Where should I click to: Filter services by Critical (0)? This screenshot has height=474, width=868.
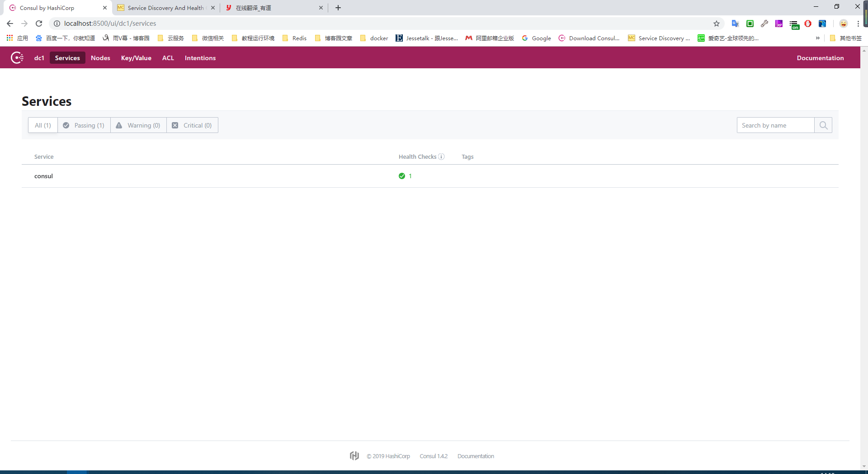click(193, 125)
